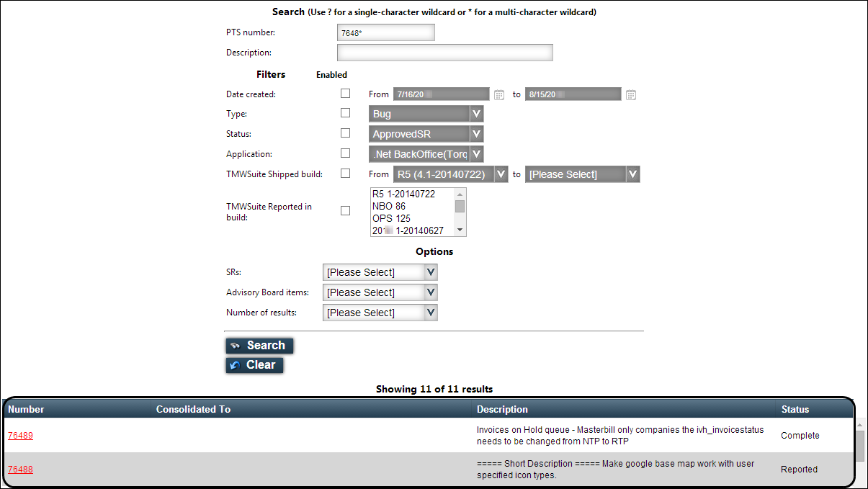Image resolution: width=868 pixels, height=489 pixels.
Task: Open the Number of results dropdown
Action: click(380, 313)
